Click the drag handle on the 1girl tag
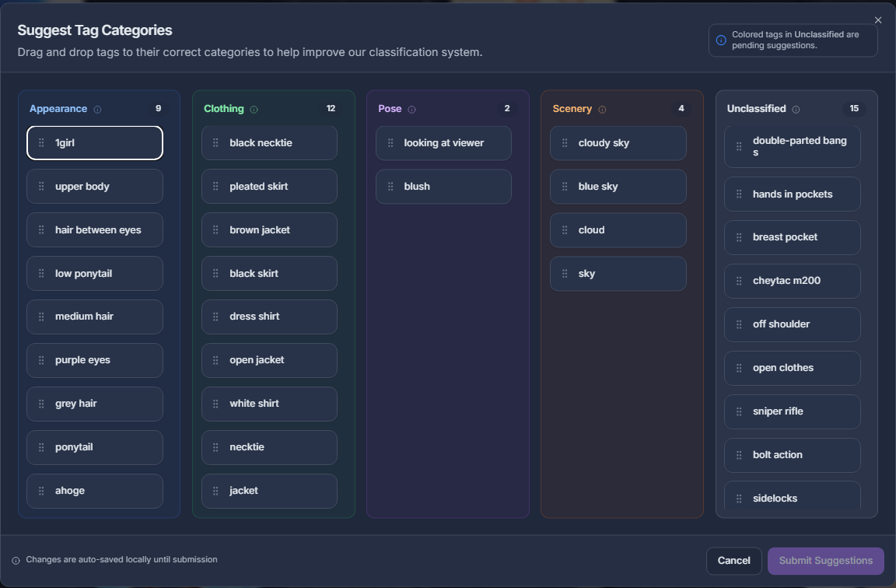Viewport: 896px width, 588px height. click(x=41, y=143)
